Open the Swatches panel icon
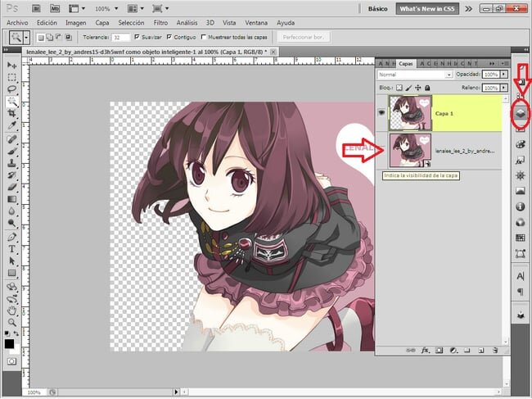Screen dimensions: 532x399 click(x=520, y=238)
